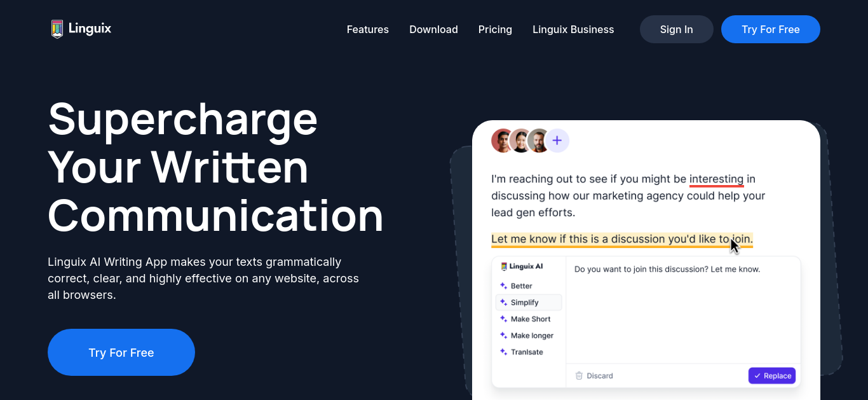
Task: Click the Discard label text
Action: point(600,376)
